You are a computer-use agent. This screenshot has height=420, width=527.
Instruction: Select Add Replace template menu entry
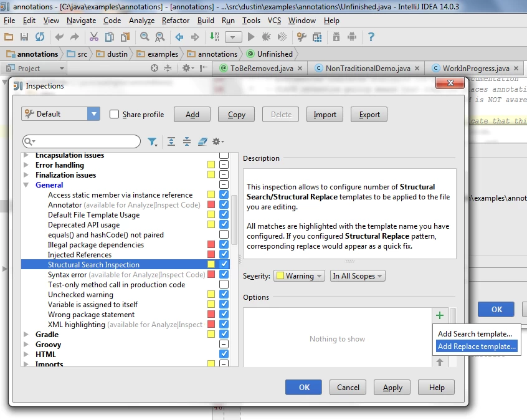(x=477, y=346)
